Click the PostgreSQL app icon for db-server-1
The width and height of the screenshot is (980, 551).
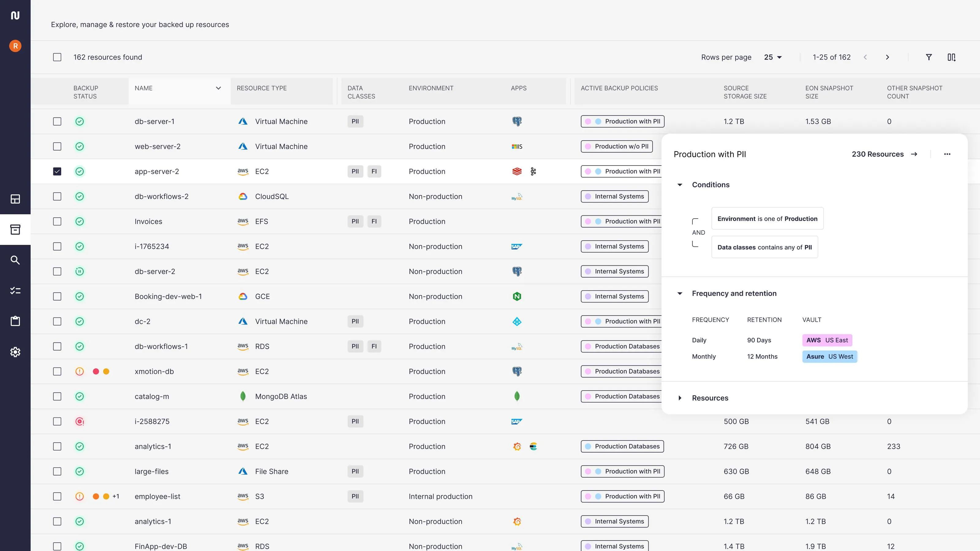(517, 121)
